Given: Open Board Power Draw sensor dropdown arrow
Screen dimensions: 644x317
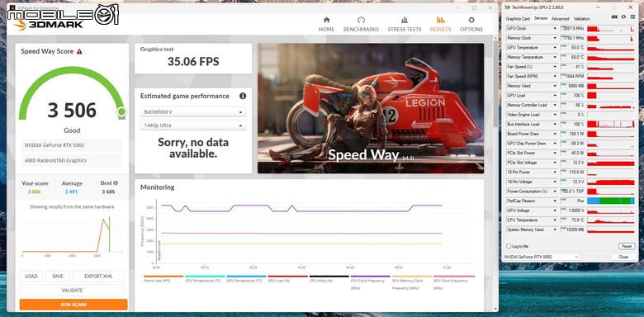Looking at the screenshot, I should 555,134.
